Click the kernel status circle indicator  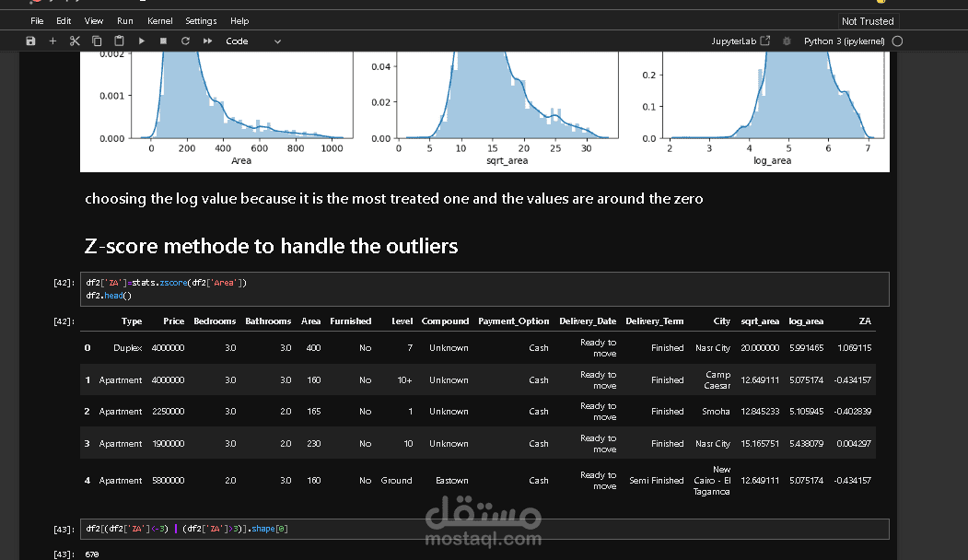pyautogui.click(x=898, y=41)
